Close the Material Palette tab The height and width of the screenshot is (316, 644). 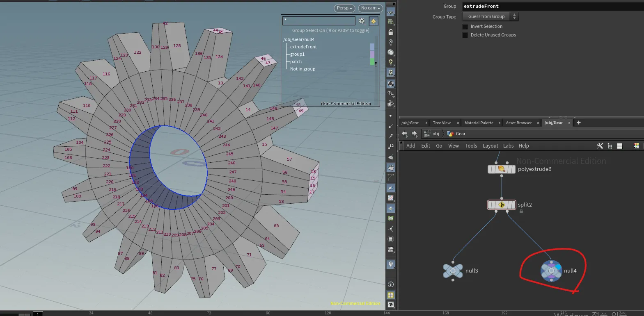pyautogui.click(x=499, y=123)
